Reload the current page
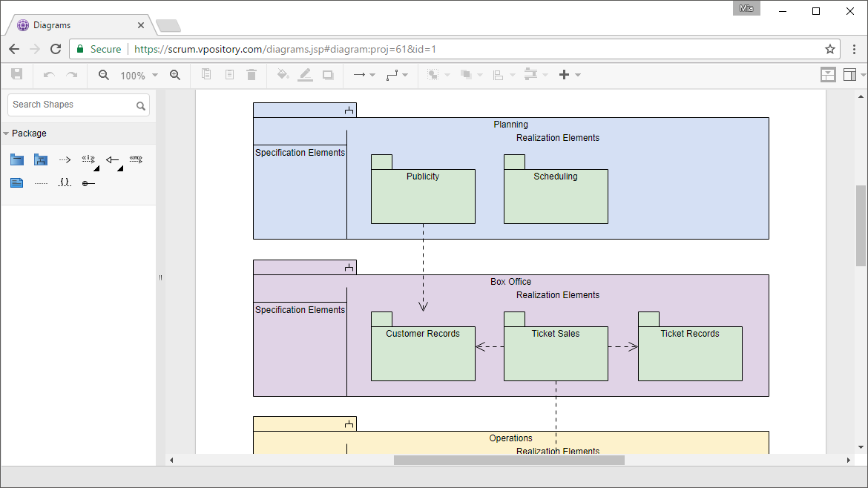This screenshot has height=488, width=868. click(x=56, y=49)
